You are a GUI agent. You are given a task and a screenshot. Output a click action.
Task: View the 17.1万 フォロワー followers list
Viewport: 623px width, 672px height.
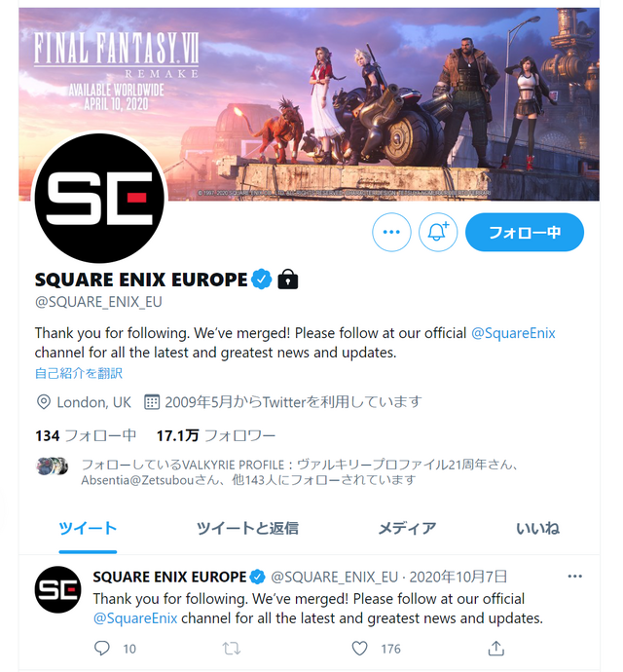pyautogui.click(x=216, y=436)
